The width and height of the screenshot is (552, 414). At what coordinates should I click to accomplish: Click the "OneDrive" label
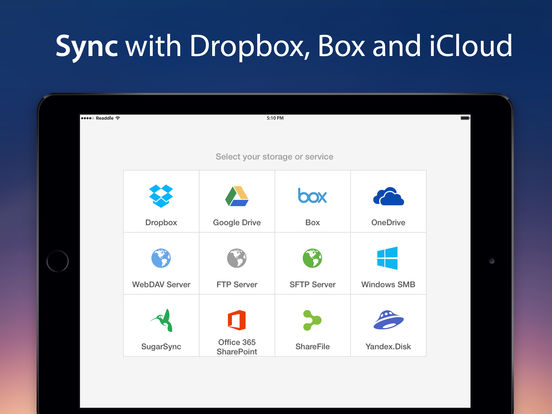388,222
